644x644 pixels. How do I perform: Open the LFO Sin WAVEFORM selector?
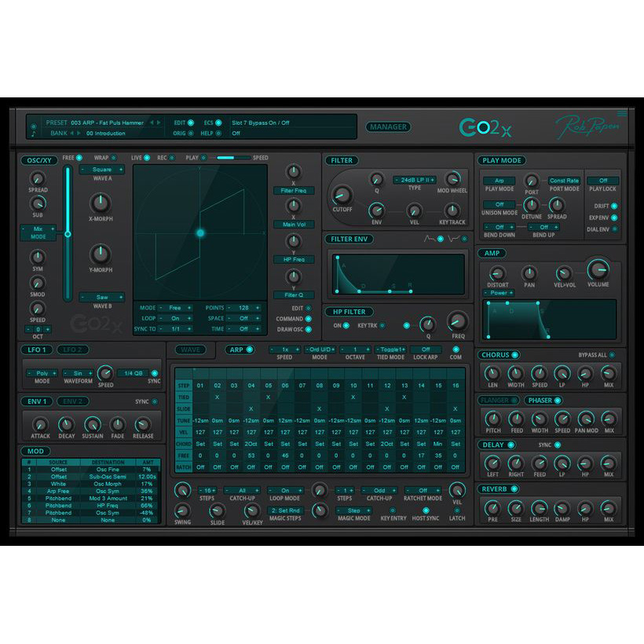78,373
